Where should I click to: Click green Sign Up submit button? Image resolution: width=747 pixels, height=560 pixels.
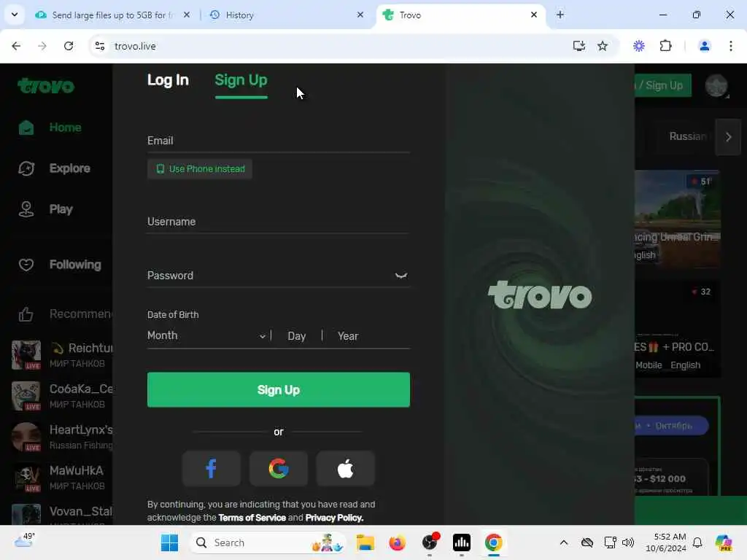pos(278,390)
